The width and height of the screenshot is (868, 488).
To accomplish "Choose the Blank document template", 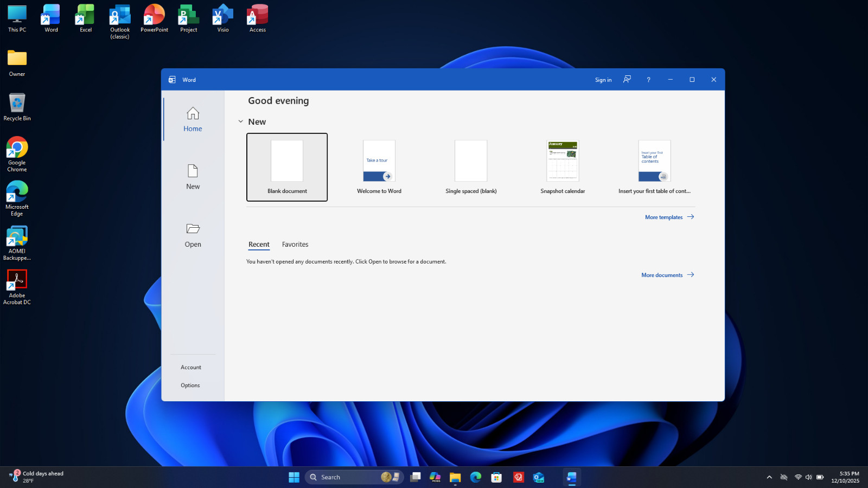I will coord(287,167).
